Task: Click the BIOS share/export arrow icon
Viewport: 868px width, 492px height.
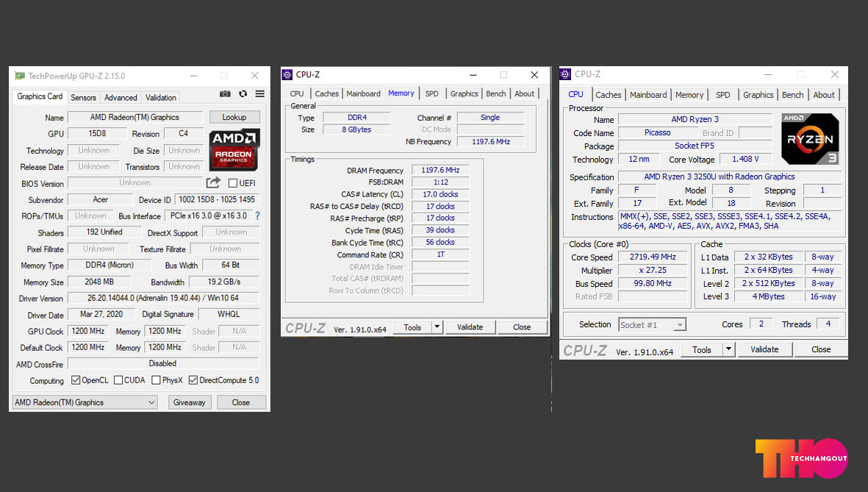Action: tap(213, 182)
